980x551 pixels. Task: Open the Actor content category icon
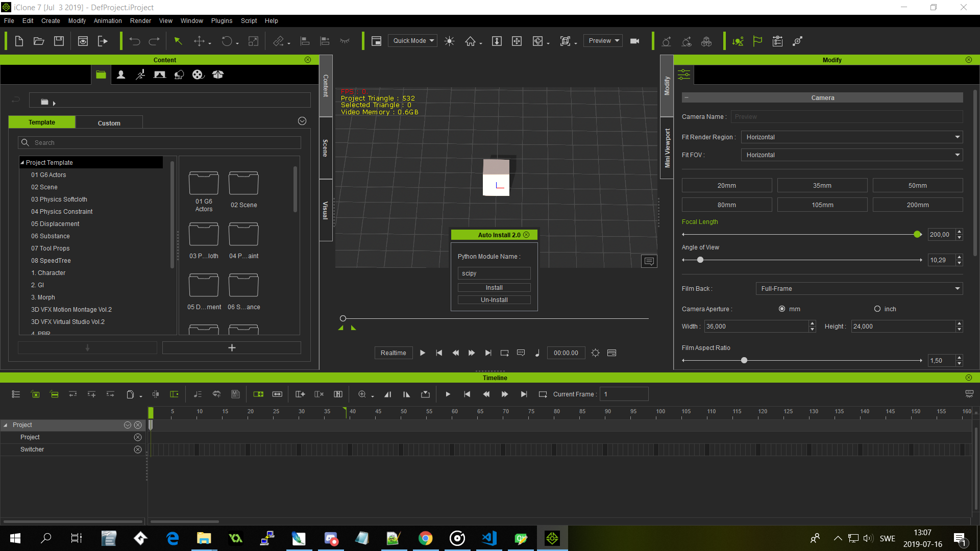121,75
